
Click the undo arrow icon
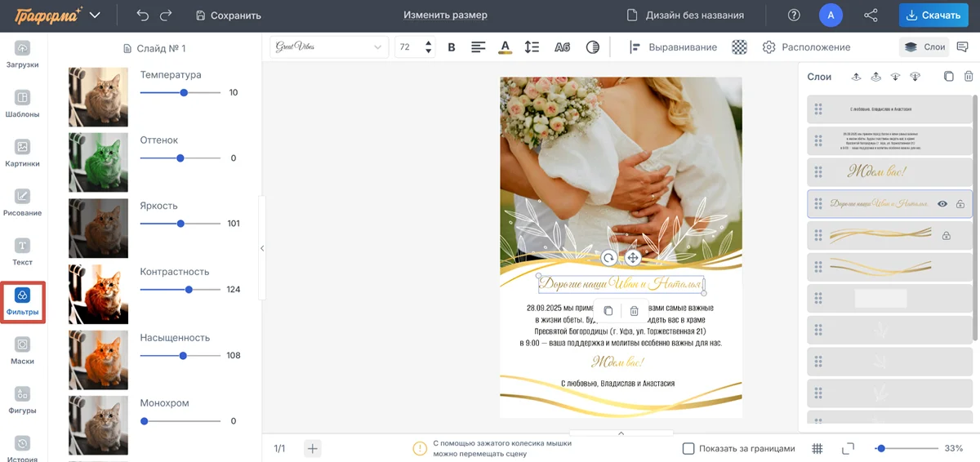[x=143, y=15]
